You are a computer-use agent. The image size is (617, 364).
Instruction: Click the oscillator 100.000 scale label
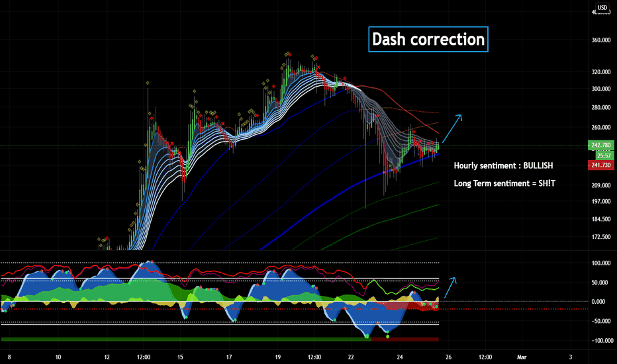click(x=601, y=263)
